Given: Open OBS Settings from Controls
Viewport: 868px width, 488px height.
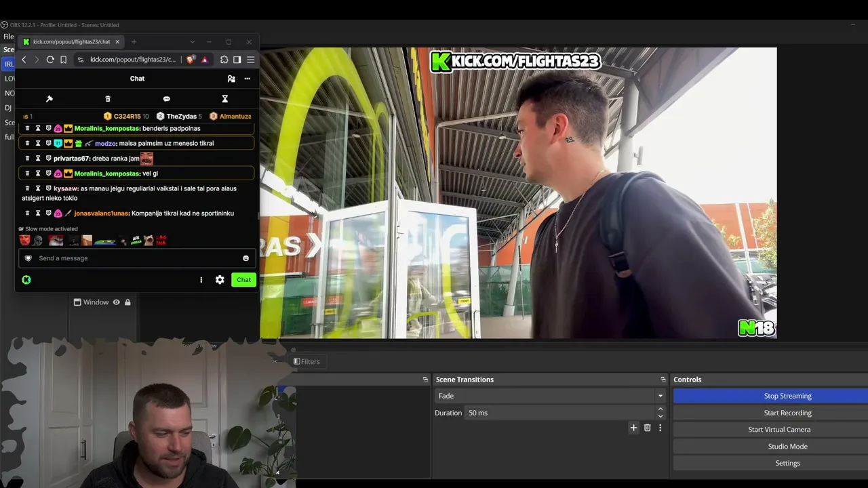Looking at the screenshot, I should pyautogui.click(x=770, y=463).
